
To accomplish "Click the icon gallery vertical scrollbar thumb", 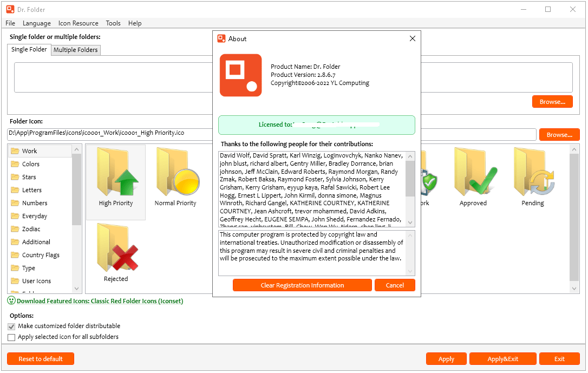I will tap(574, 218).
